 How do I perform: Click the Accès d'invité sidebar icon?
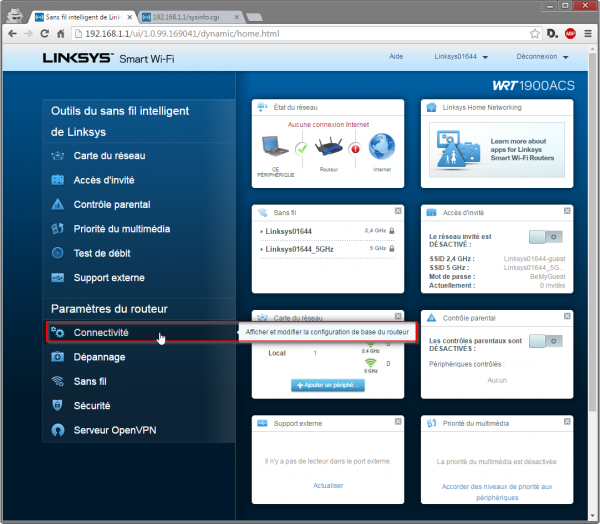(57, 180)
